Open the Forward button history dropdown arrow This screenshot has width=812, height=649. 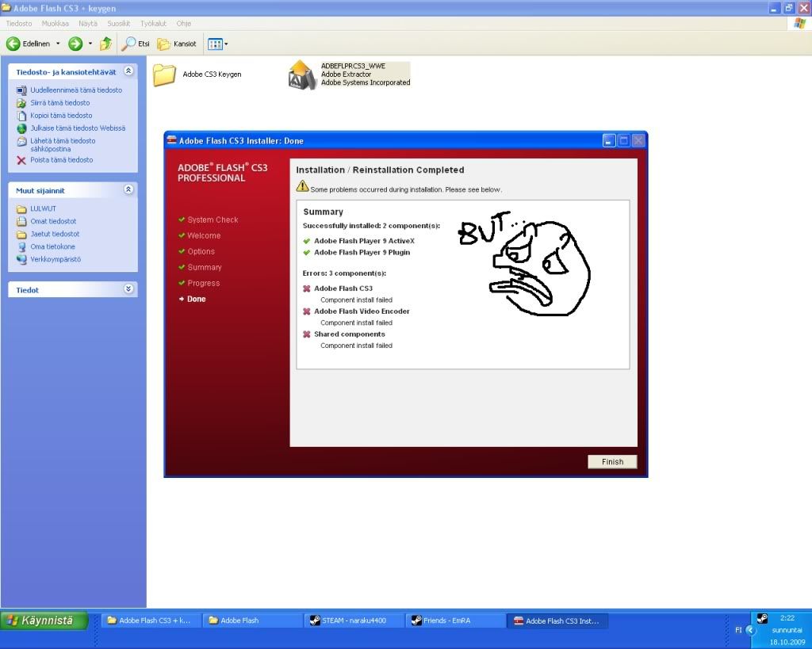(x=90, y=44)
